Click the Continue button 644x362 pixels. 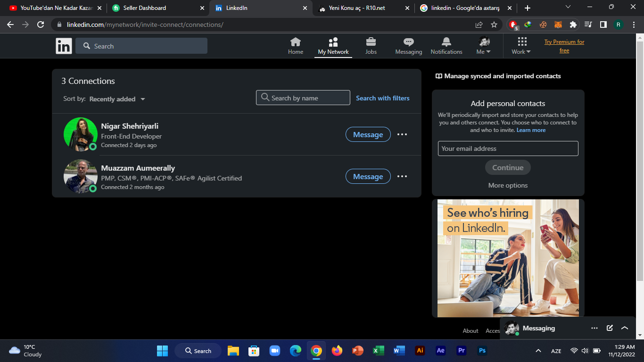[508, 167]
